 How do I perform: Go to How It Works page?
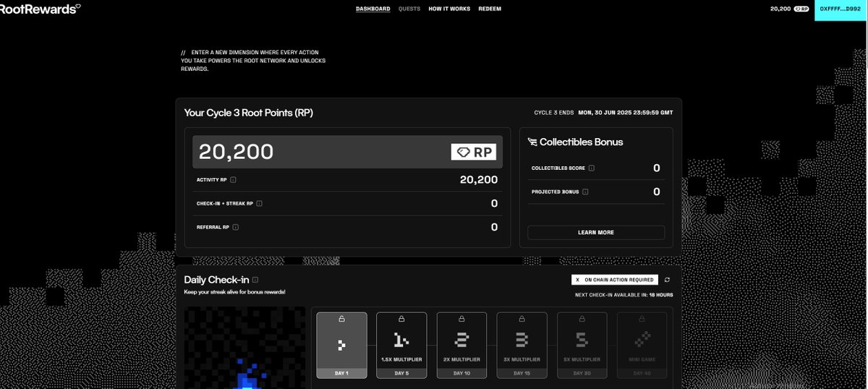tap(449, 9)
